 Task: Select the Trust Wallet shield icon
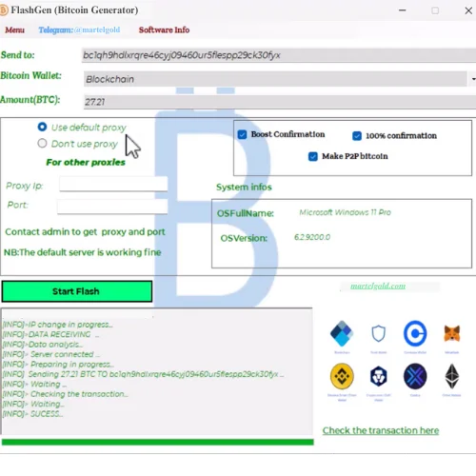378,333
